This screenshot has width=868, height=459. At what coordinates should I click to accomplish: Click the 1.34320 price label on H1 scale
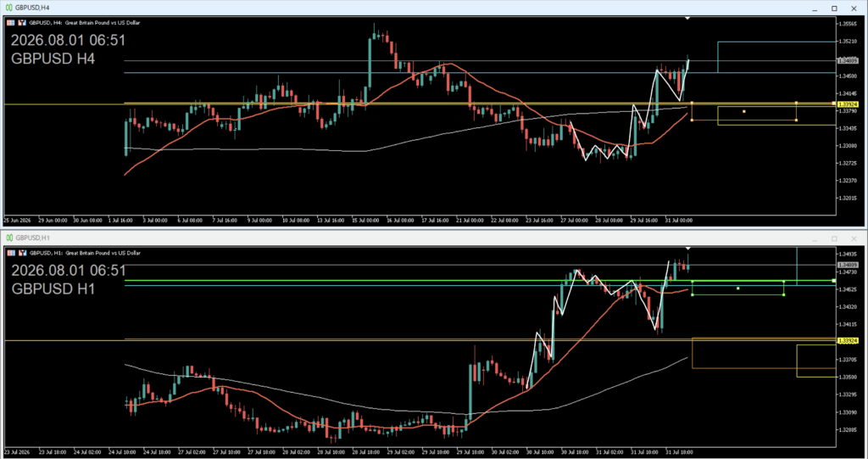(848, 307)
